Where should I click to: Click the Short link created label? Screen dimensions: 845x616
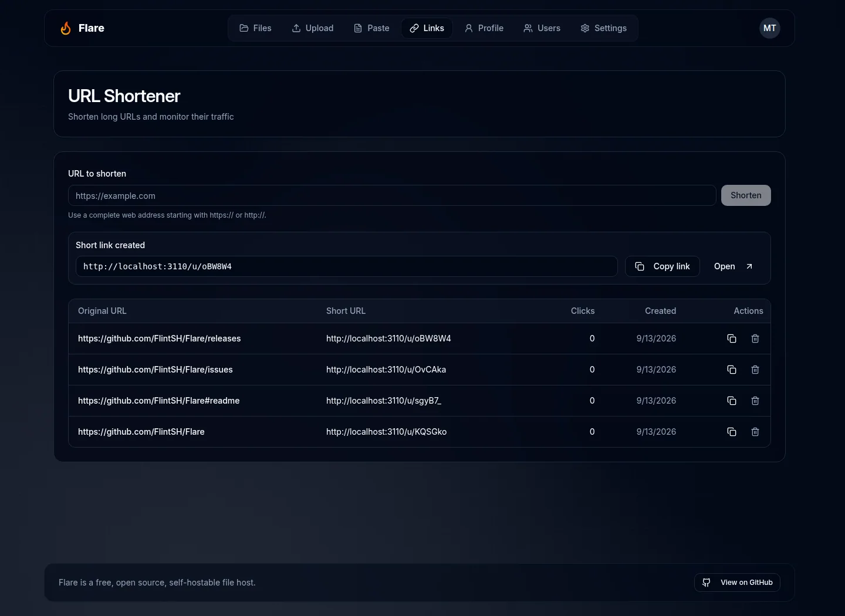click(x=110, y=245)
